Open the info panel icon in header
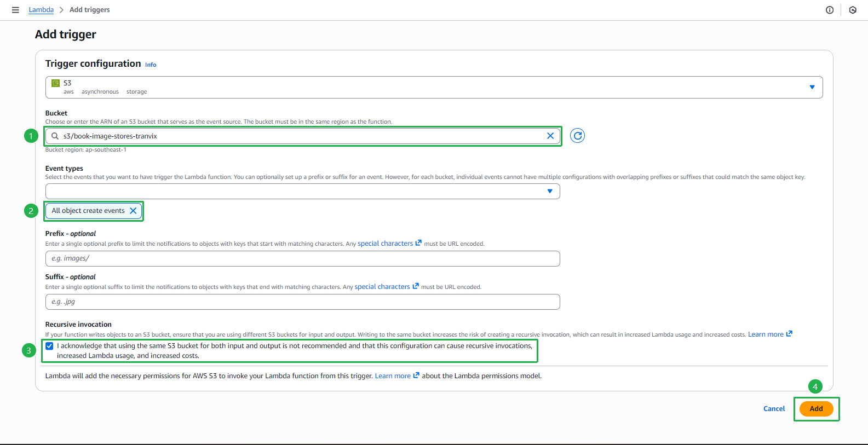Viewport: 868px width, 445px height. (x=830, y=10)
